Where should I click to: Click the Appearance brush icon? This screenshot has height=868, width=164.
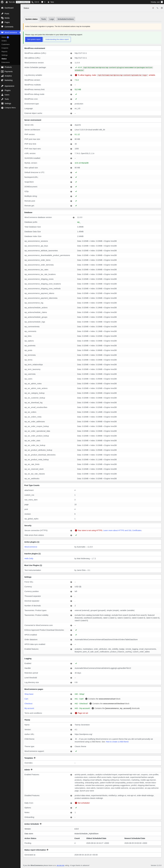tap(2, 86)
